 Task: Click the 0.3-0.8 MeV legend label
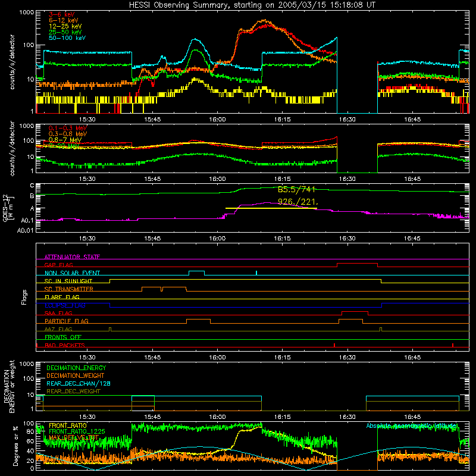pos(68,134)
